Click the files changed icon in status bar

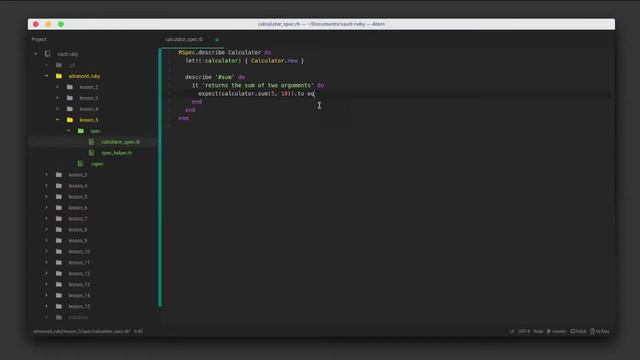click(x=592, y=331)
